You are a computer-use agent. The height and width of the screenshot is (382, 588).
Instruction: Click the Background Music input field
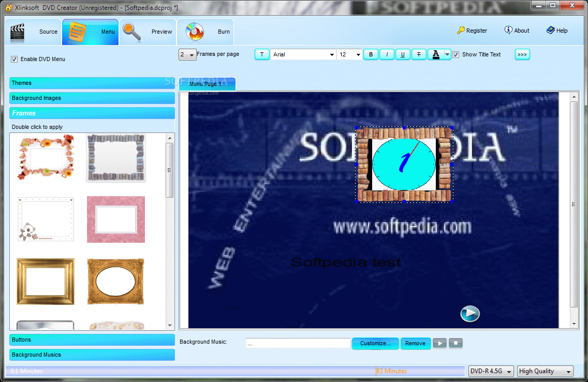point(298,343)
